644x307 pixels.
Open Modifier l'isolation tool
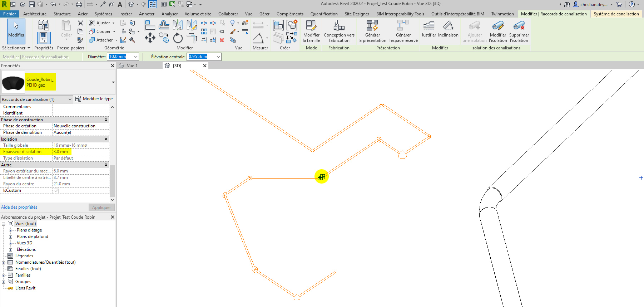tap(498, 31)
